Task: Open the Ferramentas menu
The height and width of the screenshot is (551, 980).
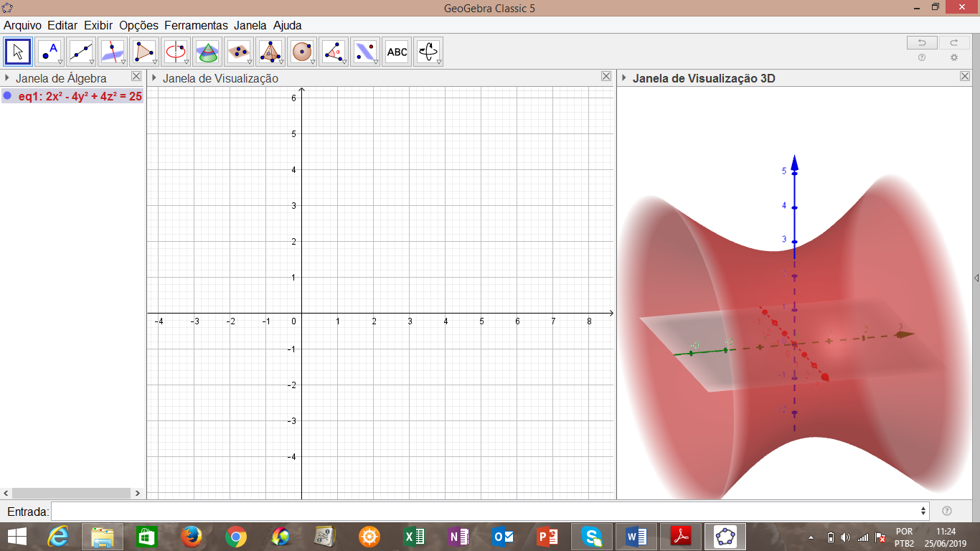Action: point(196,25)
